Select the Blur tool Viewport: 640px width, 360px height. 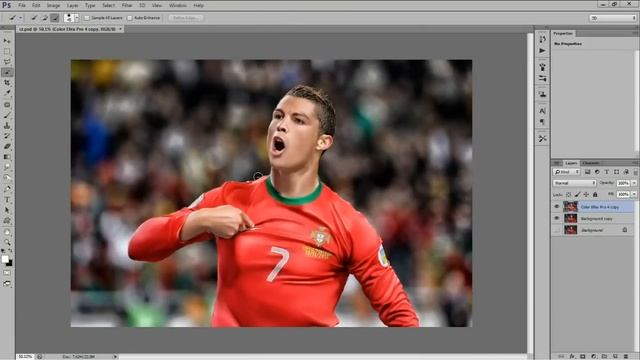pos(7,167)
